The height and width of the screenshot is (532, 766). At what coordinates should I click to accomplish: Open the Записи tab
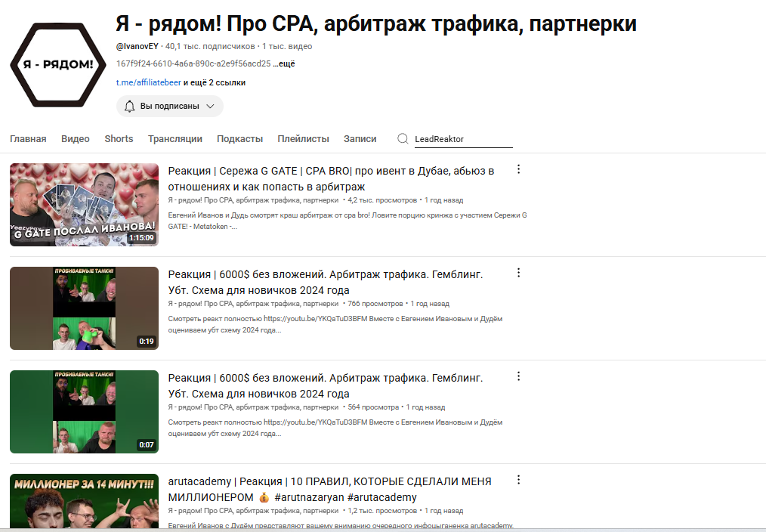360,139
